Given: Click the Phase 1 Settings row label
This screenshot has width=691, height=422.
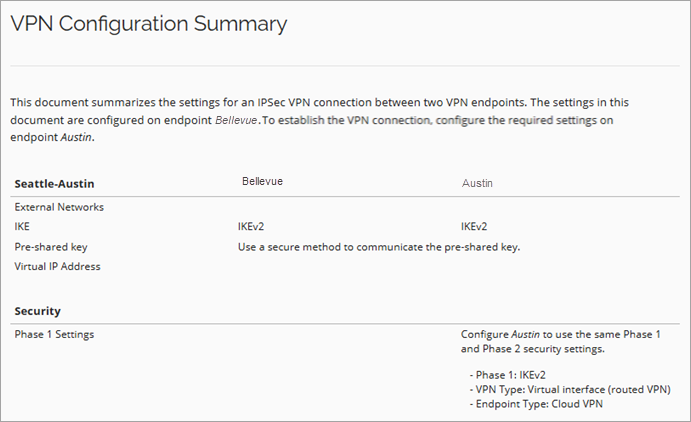Looking at the screenshot, I should [54, 334].
